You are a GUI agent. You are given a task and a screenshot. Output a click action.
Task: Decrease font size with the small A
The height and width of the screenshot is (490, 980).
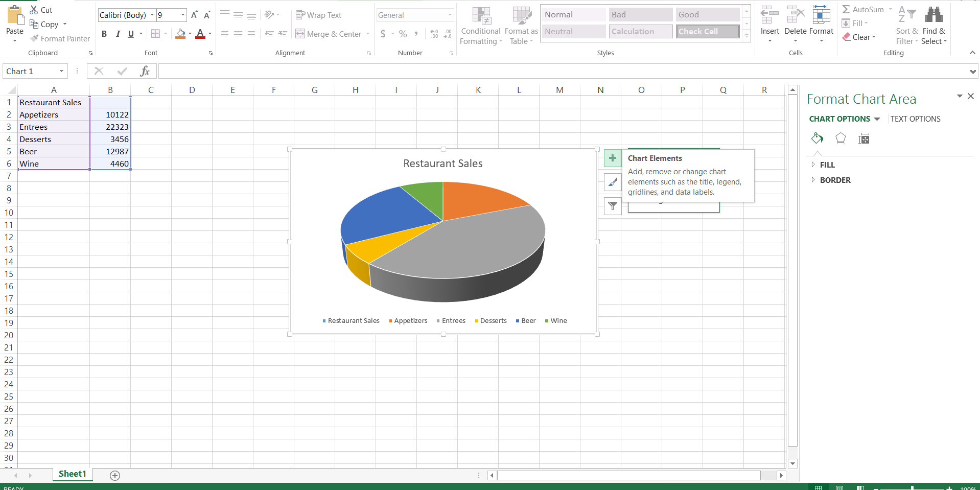tap(207, 15)
